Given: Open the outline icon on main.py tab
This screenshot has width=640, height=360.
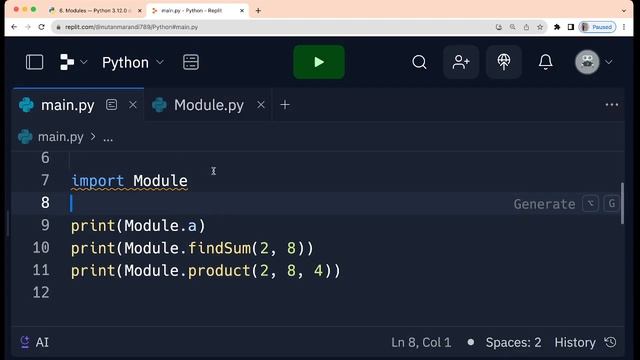Looking at the screenshot, I should (x=111, y=105).
